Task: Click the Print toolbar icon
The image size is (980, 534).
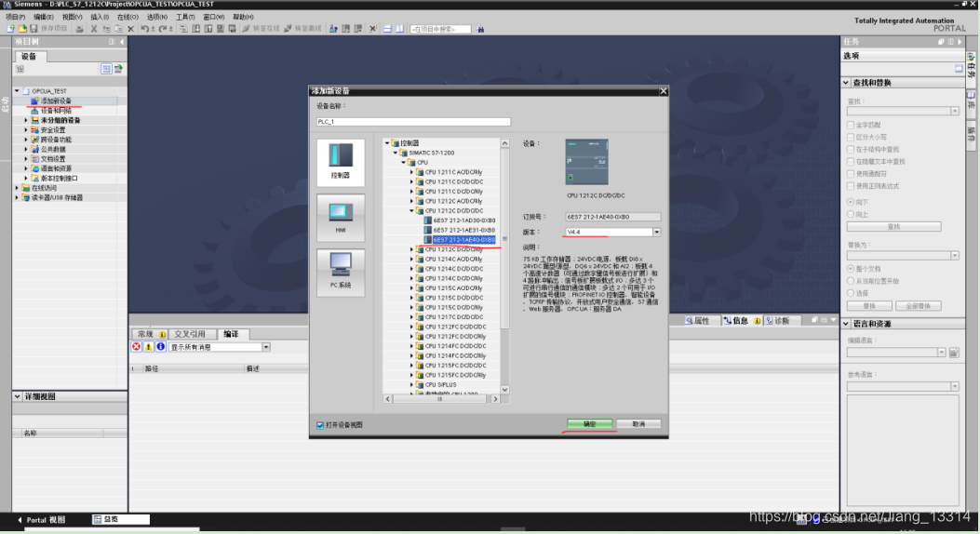Action: coord(79,29)
